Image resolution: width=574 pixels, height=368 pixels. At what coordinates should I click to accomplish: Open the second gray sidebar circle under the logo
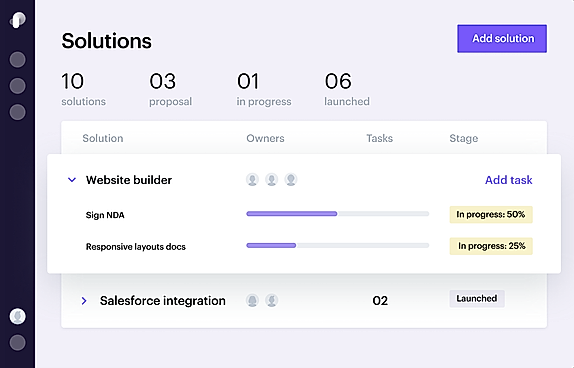[17, 86]
